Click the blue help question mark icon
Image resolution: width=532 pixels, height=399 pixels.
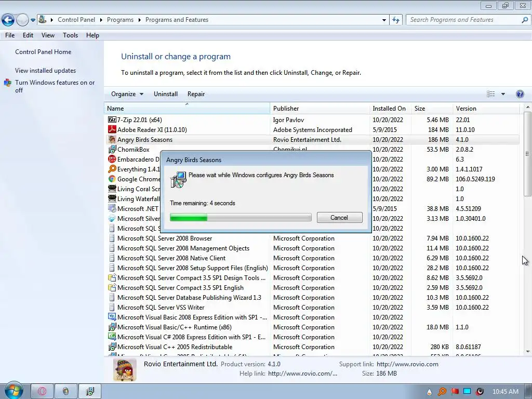tap(520, 94)
